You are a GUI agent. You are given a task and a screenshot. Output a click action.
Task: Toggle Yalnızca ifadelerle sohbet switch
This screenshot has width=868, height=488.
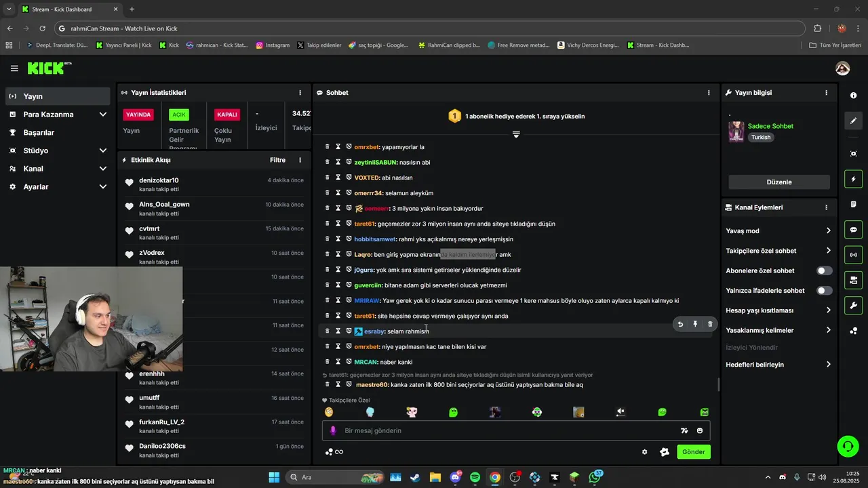[x=824, y=291]
